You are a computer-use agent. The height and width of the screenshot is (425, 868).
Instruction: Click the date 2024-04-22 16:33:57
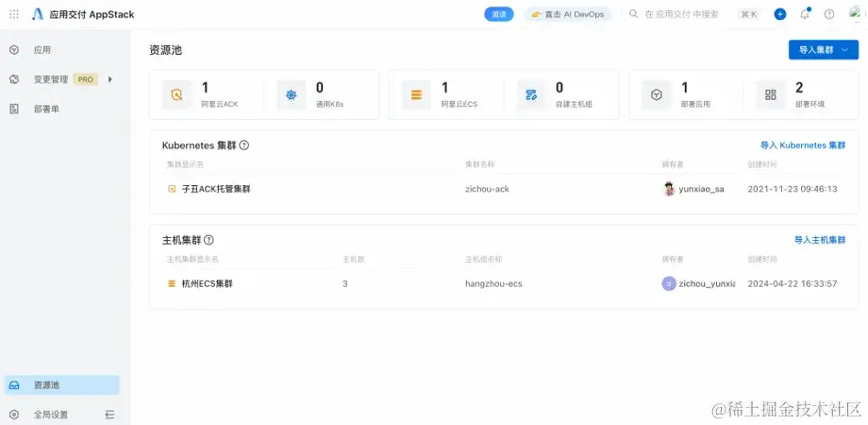click(x=793, y=283)
